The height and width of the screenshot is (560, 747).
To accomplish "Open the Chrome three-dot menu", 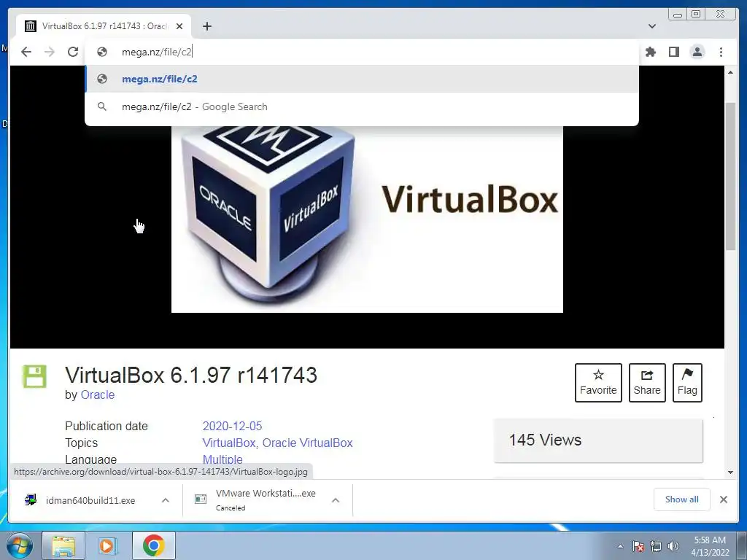I will coord(721,52).
